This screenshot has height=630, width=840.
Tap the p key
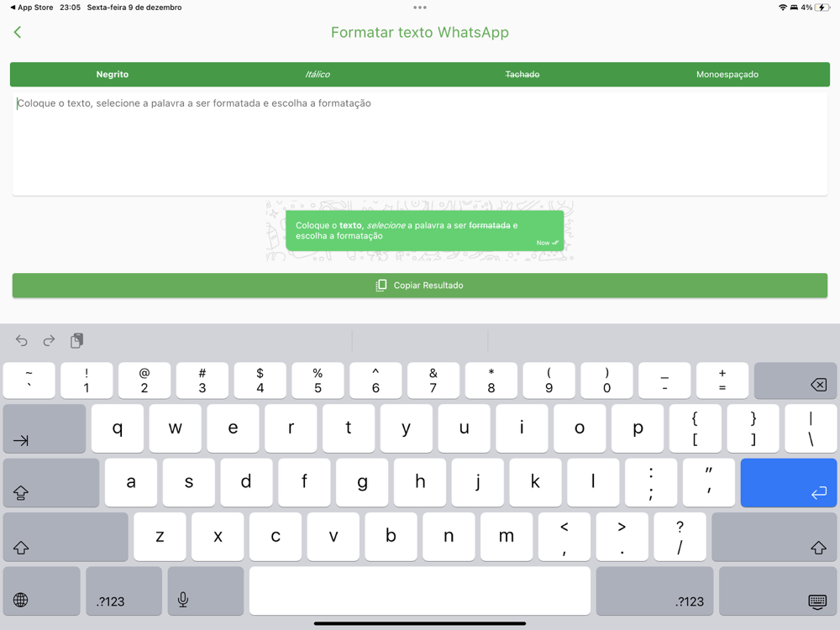638,428
